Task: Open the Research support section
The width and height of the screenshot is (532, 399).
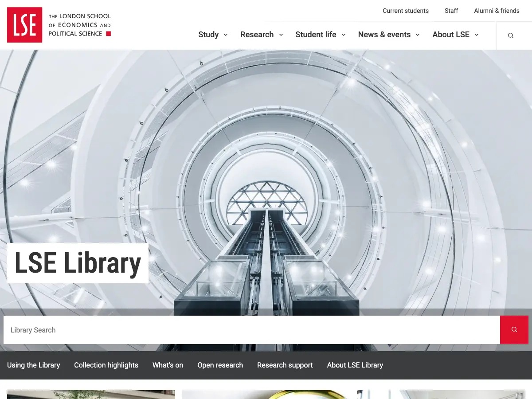Action: pyautogui.click(x=285, y=365)
